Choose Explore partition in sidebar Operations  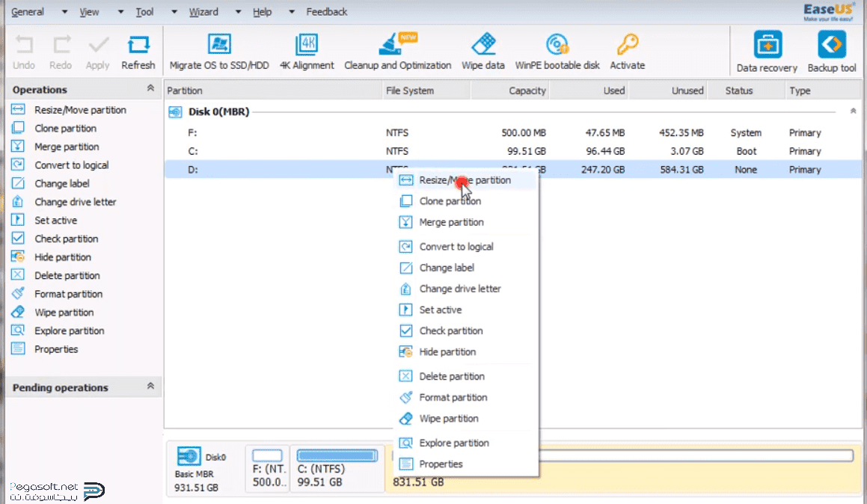tap(58, 331)
